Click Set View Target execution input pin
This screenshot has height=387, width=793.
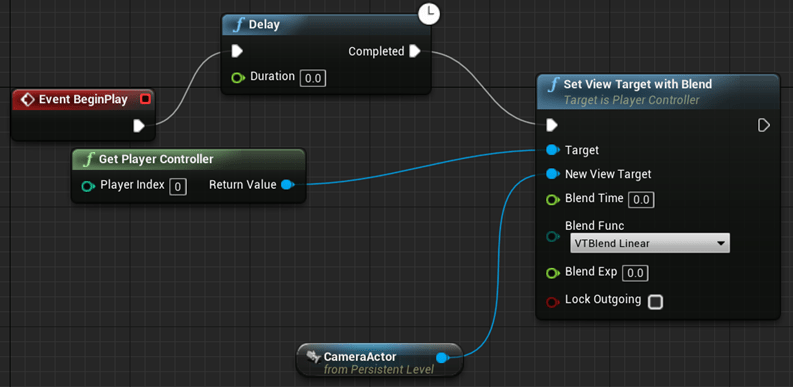click(552, 125)
